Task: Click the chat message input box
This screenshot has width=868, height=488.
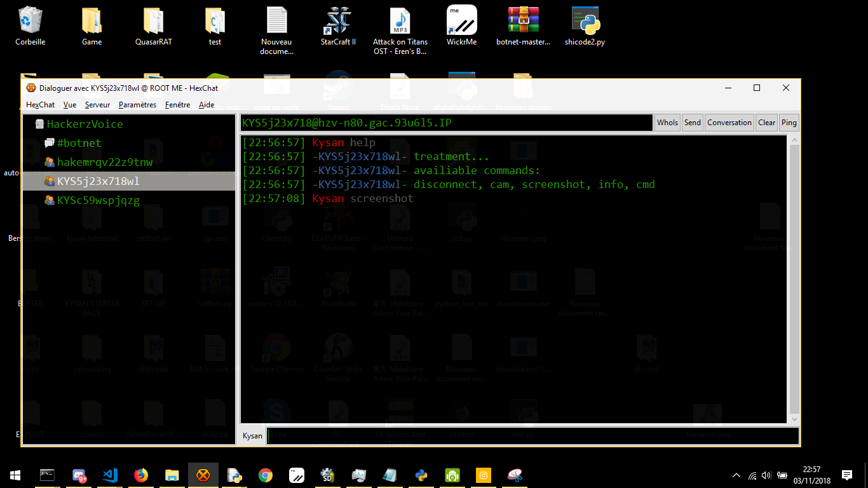Action: [532, 436]
